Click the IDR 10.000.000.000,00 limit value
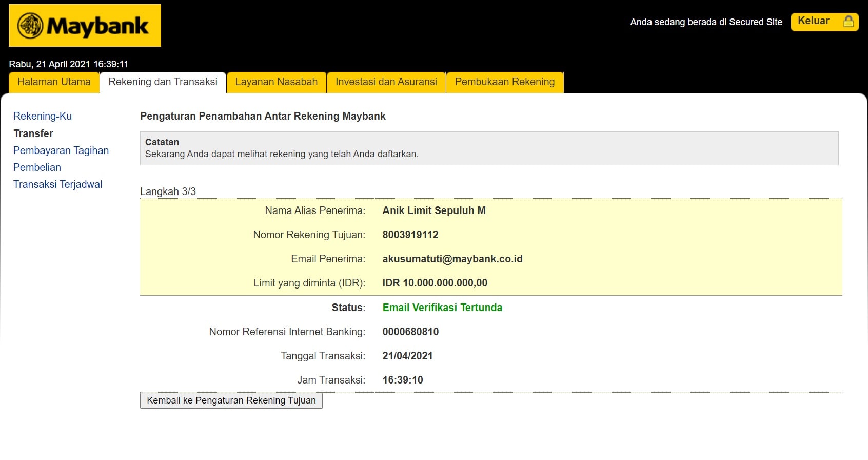The width and height of the screenshot is (868, 460). (x=435, y=283)
